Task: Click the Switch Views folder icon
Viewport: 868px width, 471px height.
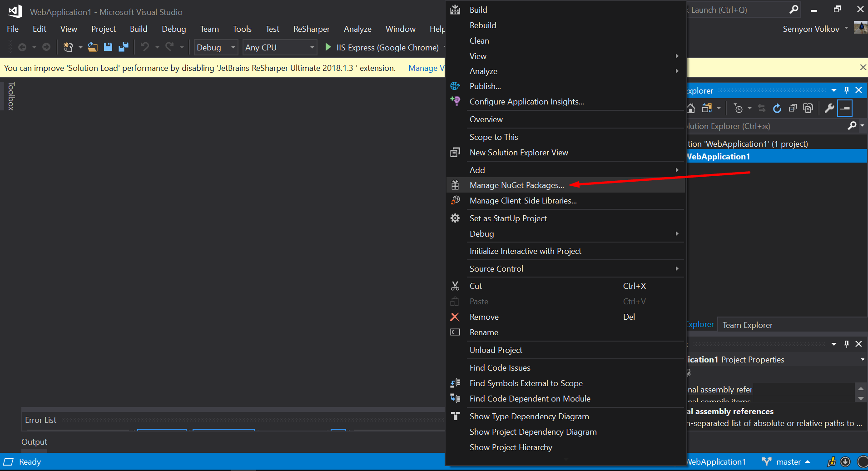Action: 707,108
